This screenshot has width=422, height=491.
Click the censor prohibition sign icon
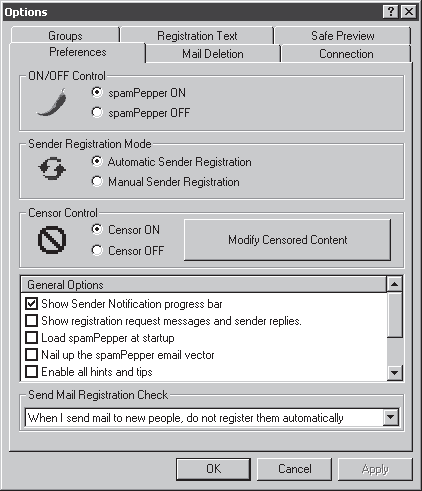[52, 240]
